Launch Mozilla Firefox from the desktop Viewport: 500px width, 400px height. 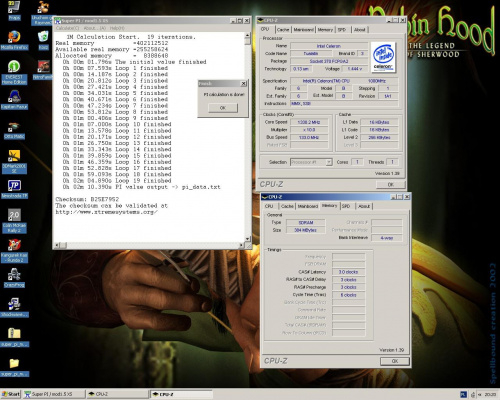[x=14, y=40]
